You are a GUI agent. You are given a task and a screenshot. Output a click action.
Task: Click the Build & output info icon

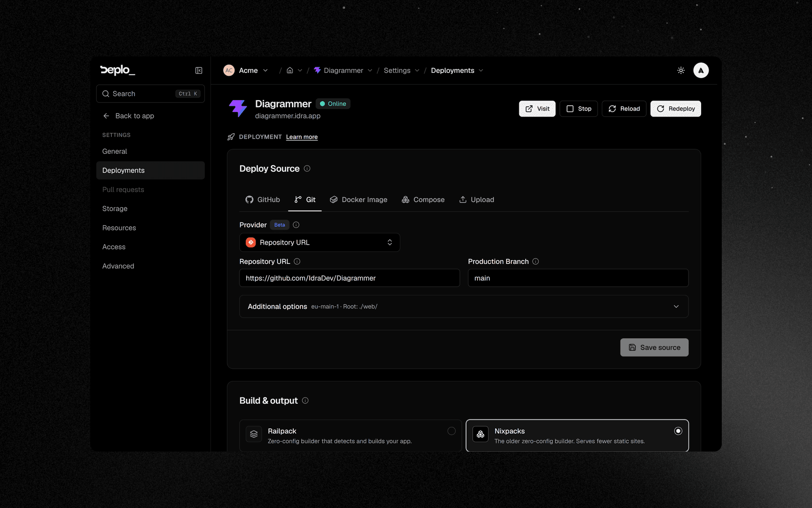[x=305, y=401]
